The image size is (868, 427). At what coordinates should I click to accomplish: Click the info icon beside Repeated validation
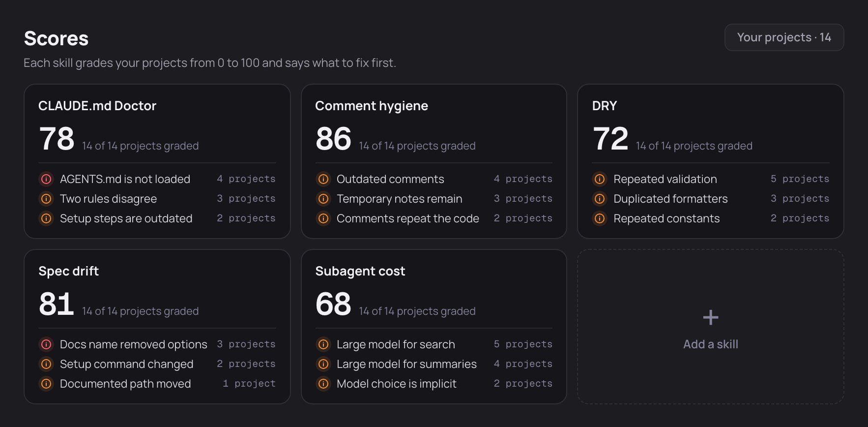(x=600, y=179)
